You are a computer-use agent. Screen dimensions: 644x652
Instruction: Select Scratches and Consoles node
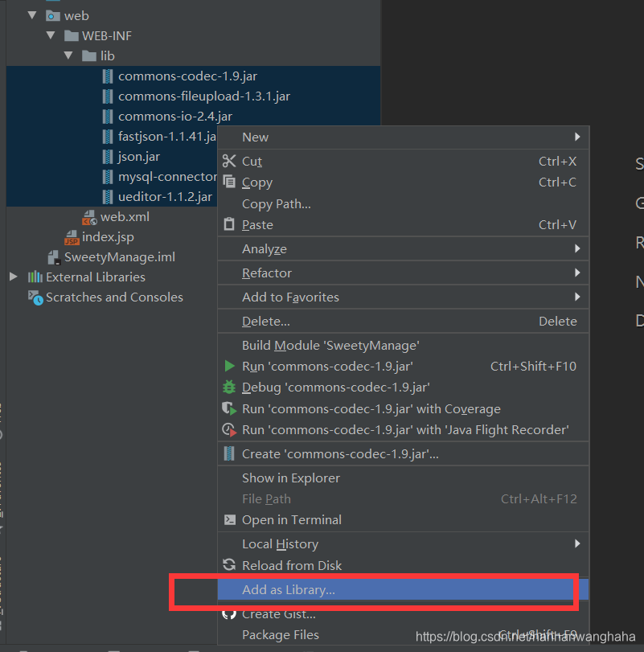(114, 297)
